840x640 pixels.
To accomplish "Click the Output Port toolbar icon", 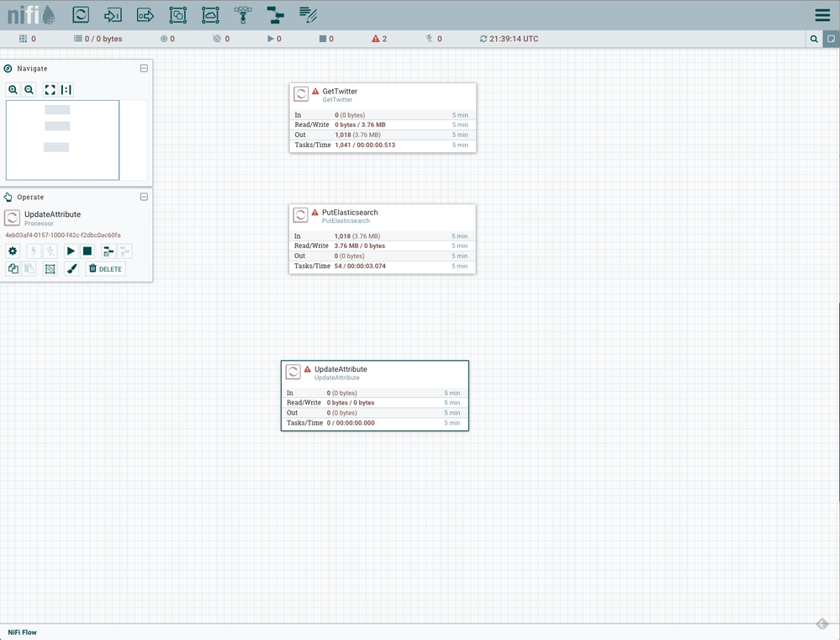I will click(145, 14).
